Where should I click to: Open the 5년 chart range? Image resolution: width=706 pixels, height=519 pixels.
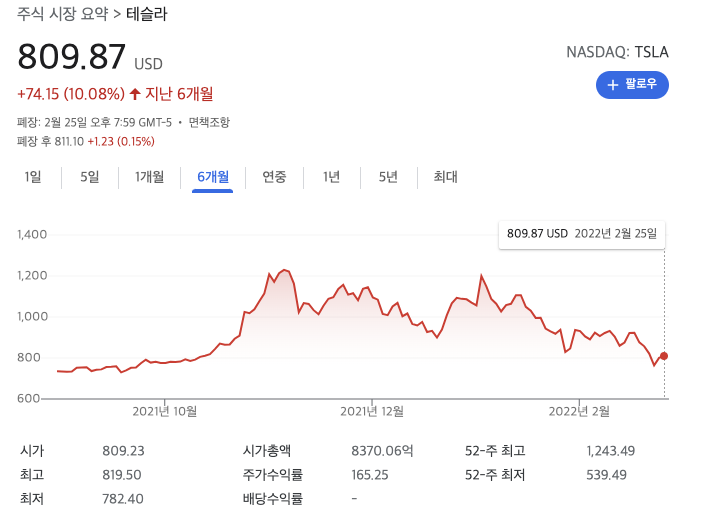coord(388,177)
